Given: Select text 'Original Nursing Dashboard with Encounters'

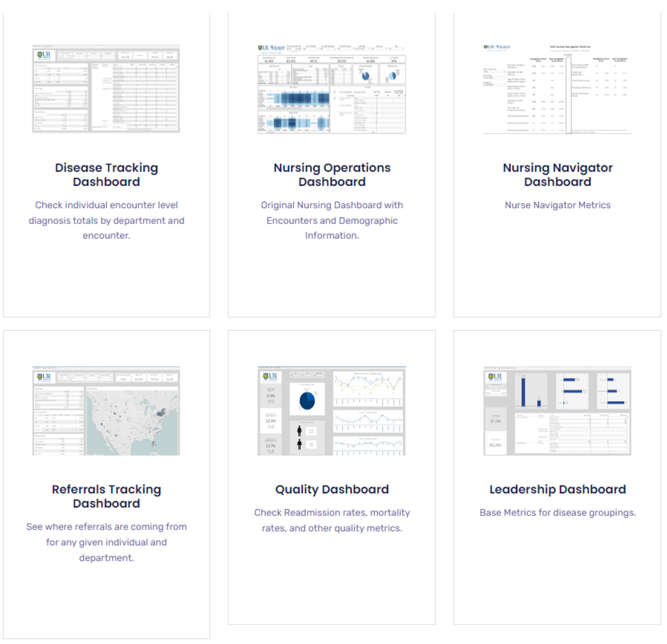Looking at the screenshot, I should coord(332,213).
